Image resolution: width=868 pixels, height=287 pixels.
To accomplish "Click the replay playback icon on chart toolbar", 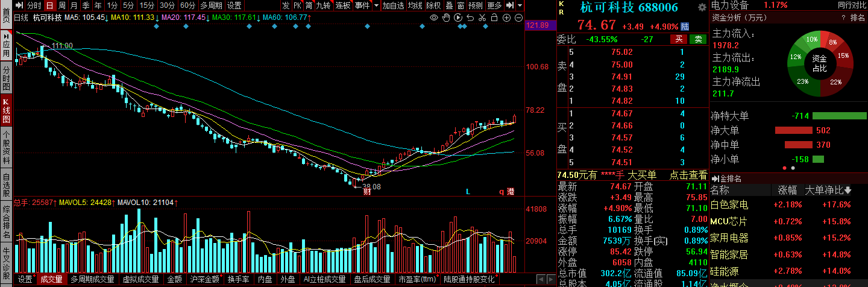I will (459, 17).
